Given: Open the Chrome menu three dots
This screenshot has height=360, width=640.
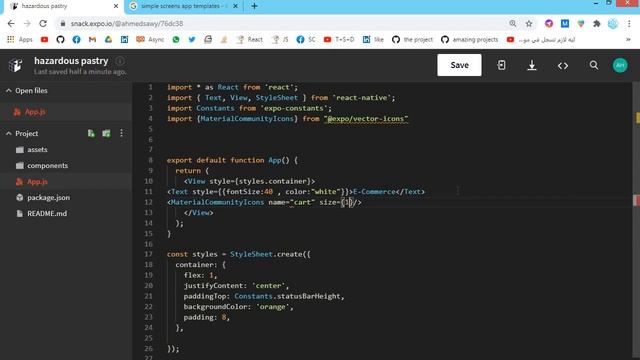Looking at the screenshot, I should point(629,24).
